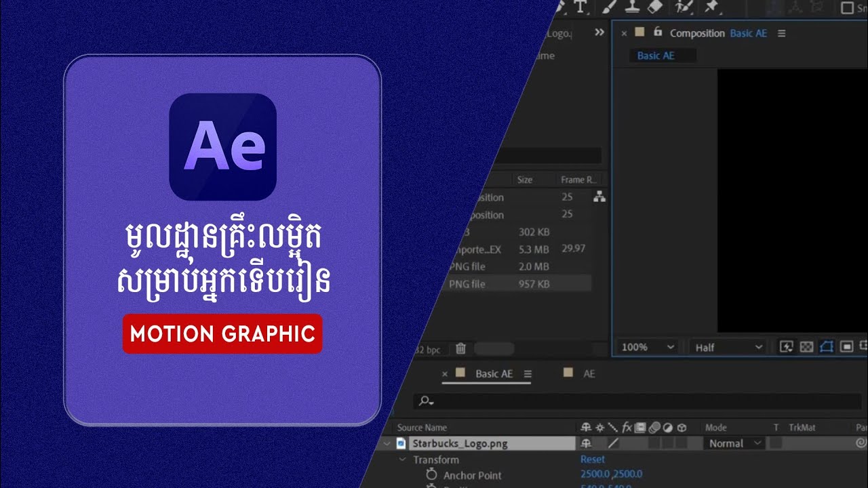This screenshot has height=488, width=868.
Task: Select the Clone Stamp tool
Action: (632, 7)
